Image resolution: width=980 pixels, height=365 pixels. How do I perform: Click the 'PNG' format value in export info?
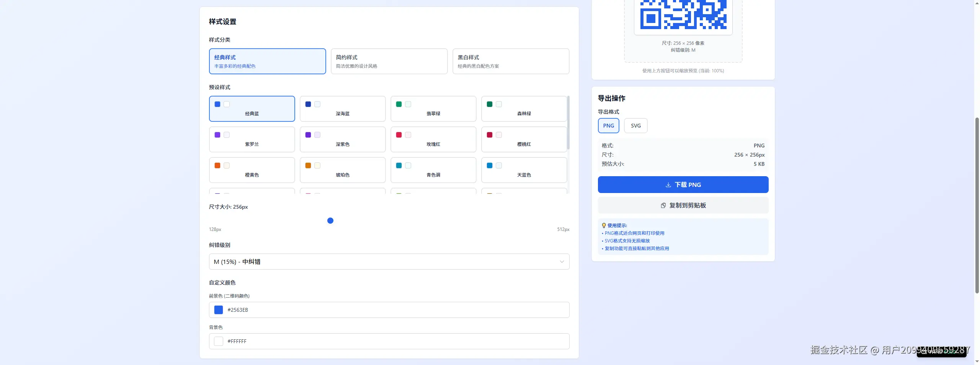pos(759,146)
